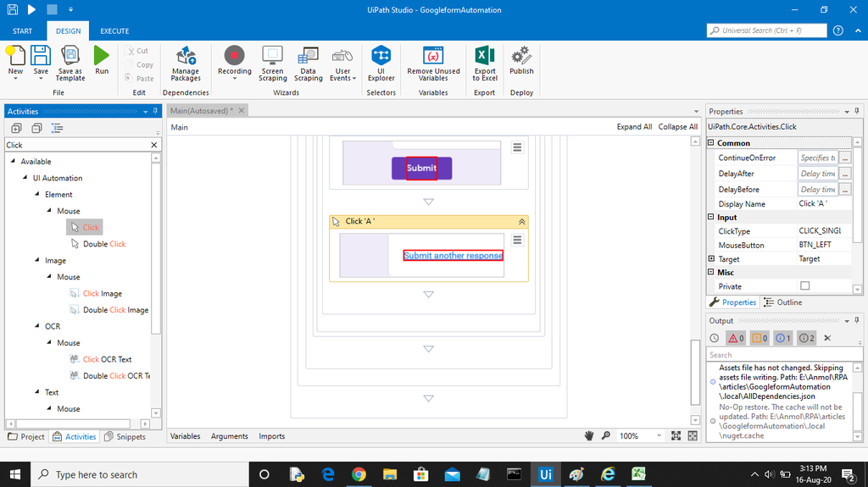
Task: Click the zoom magnifier icon
Action: 606,436
